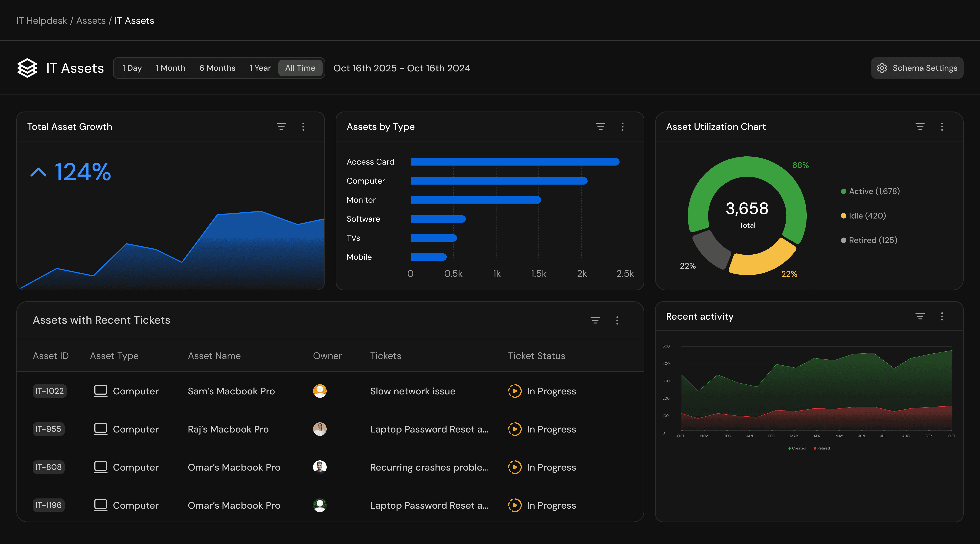Click the IT Assets stacked layers logo
The height and width of the screenshot is (544, 980).
[x=27, y=68]
